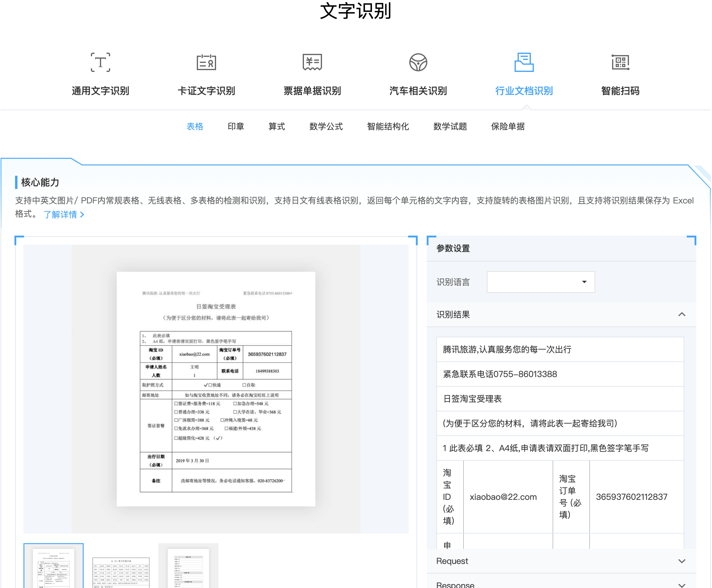Click result row starting 1 此表必填
The image size is (712, 588).
[560, 448]
